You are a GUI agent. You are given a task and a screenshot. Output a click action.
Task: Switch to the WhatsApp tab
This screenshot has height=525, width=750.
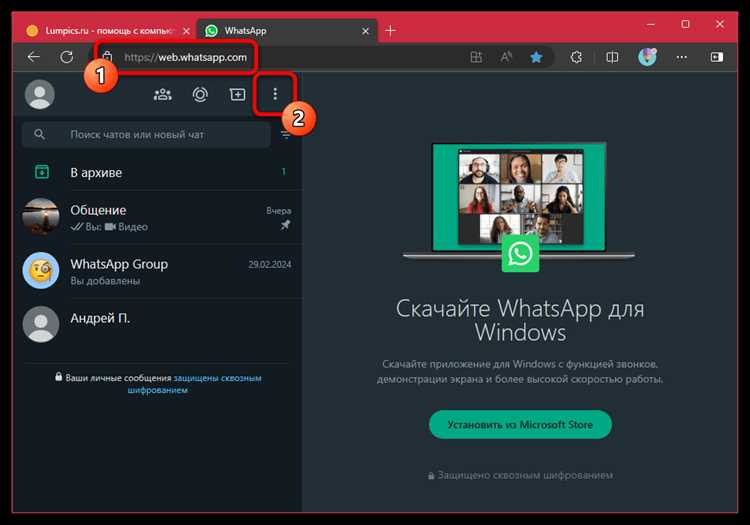[x=287, y=31]
